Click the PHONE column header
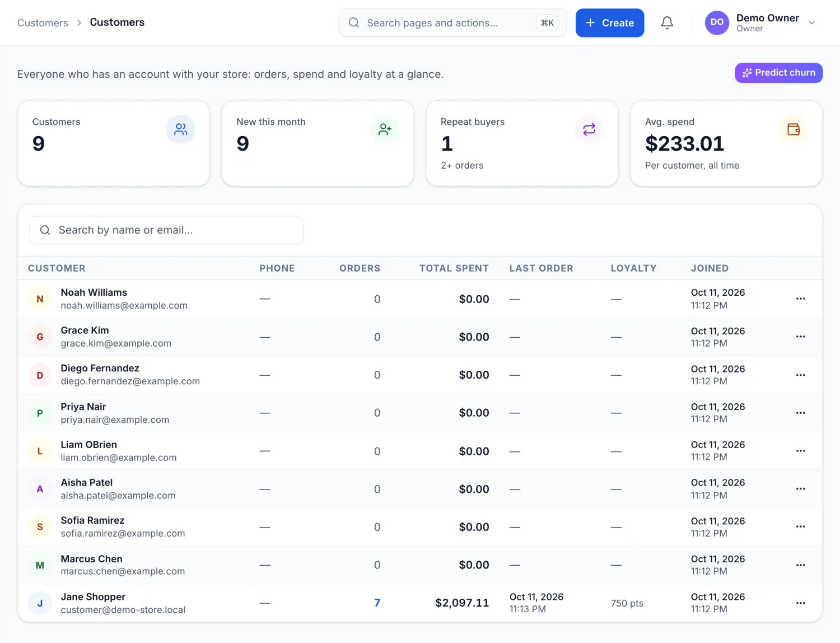The width and height of the screenshot is (840, 643). tap(277, 268)
